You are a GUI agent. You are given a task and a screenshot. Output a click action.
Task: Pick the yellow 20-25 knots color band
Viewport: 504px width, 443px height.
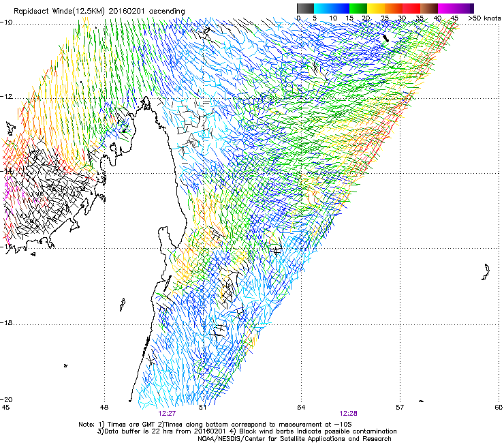click(376, 8)
